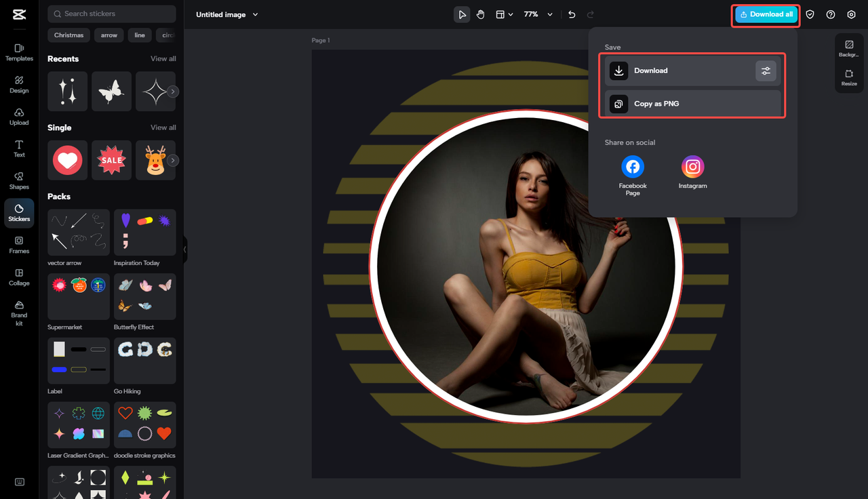Open download format settings via sliders icon
The width and height of the screenshot is (868, 499).
(x=766, y=71)
